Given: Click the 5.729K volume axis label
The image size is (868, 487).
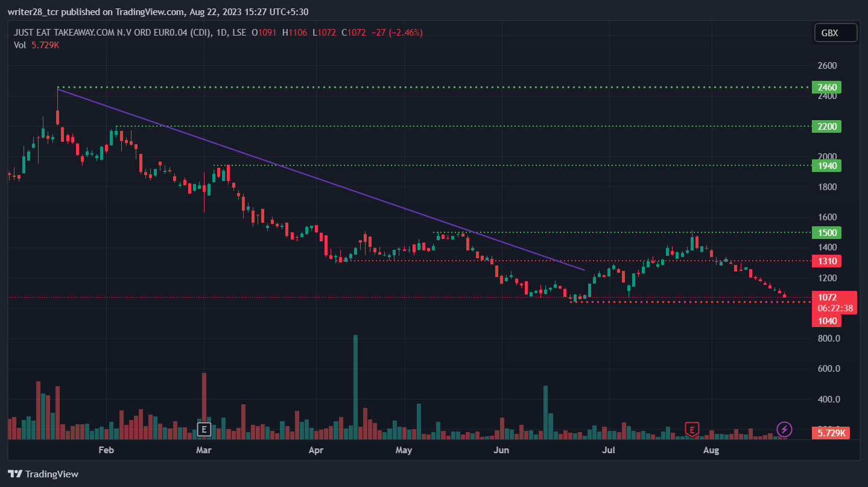Looking at the screenshot, I should [831, 433].
